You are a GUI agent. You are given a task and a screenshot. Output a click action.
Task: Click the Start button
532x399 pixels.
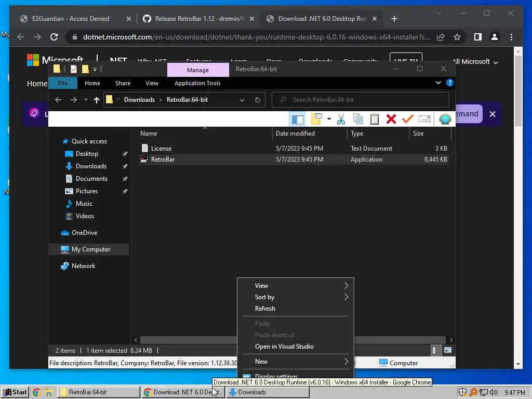(15, 392)
